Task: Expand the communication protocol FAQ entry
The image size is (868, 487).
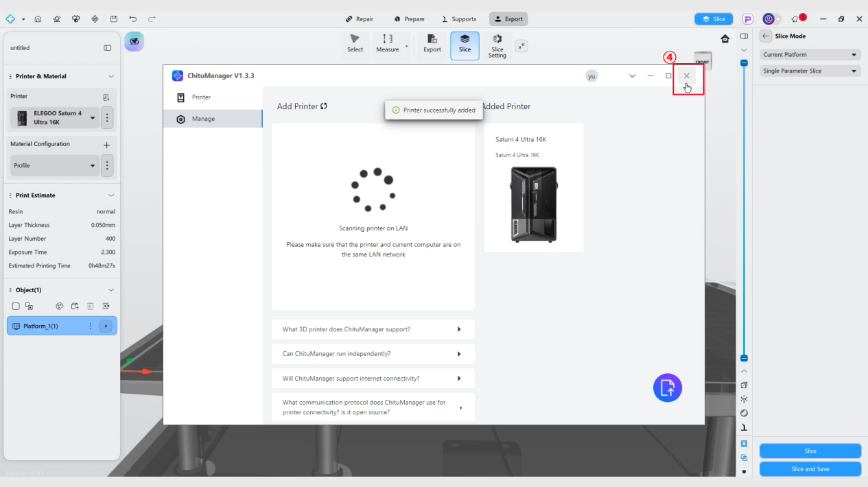Action: pos(373,407)
